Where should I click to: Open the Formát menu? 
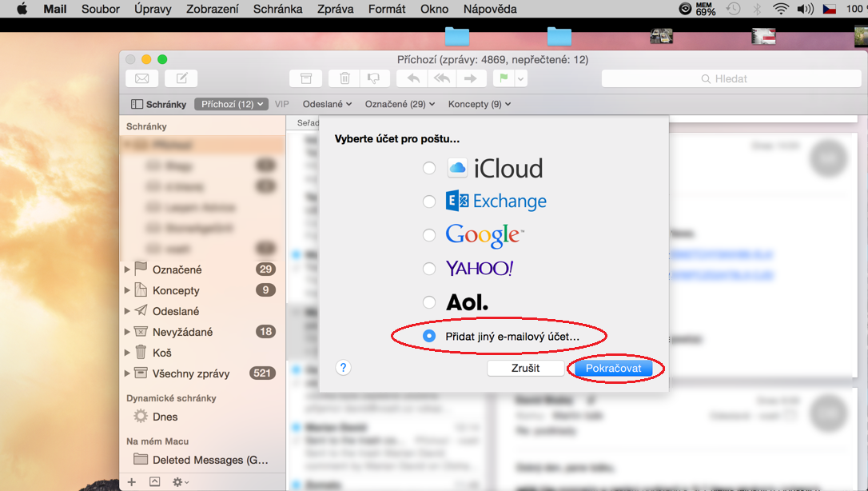point(387,9)
